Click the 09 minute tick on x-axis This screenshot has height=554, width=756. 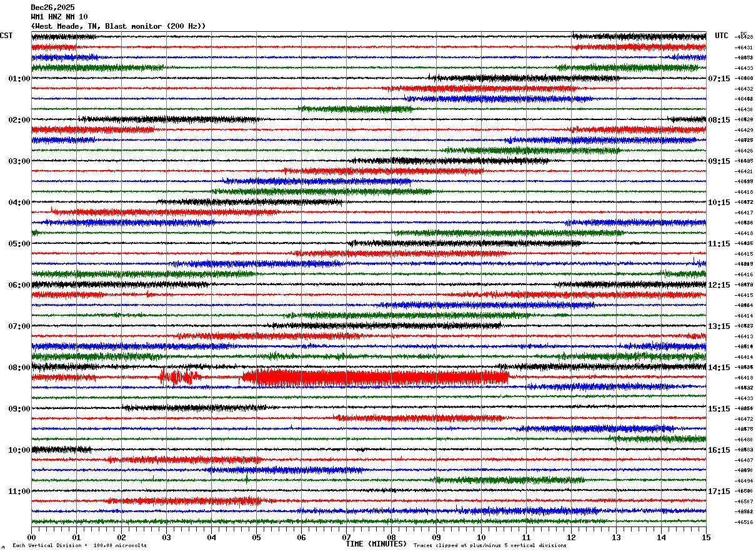pyautogui.click(x=436, y=537)
